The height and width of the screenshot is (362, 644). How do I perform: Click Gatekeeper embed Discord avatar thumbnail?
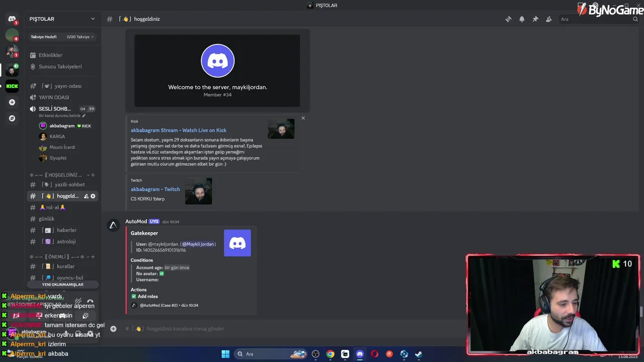click(x=237, y=243)
